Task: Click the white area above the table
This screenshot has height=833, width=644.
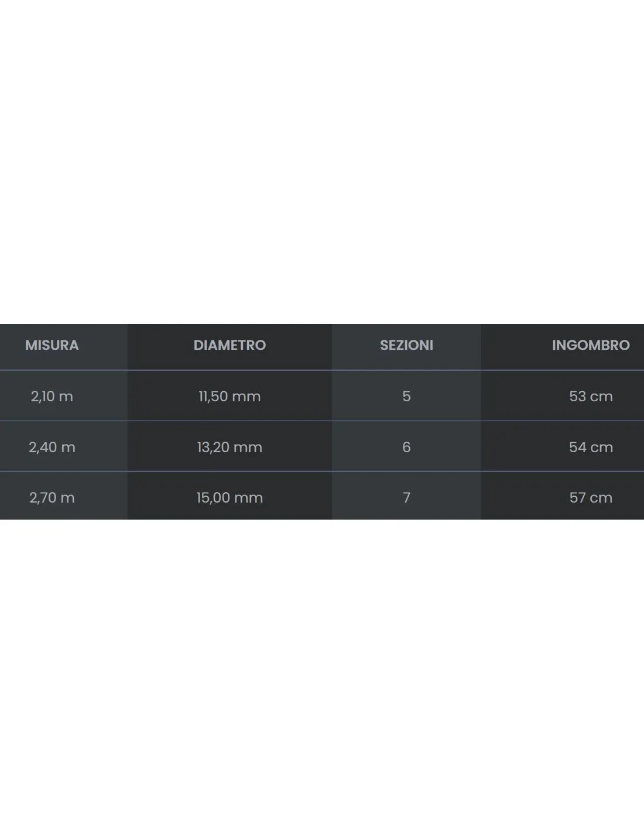Action: (x=322, y=162)
